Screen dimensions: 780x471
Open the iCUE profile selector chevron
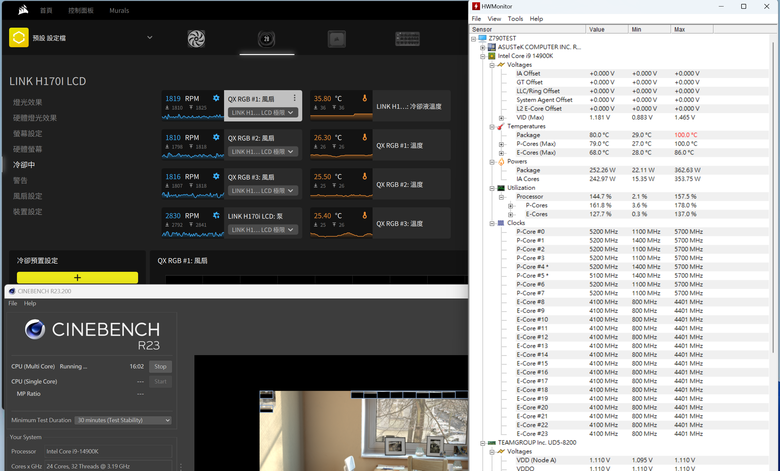click(x=149, y=38)
